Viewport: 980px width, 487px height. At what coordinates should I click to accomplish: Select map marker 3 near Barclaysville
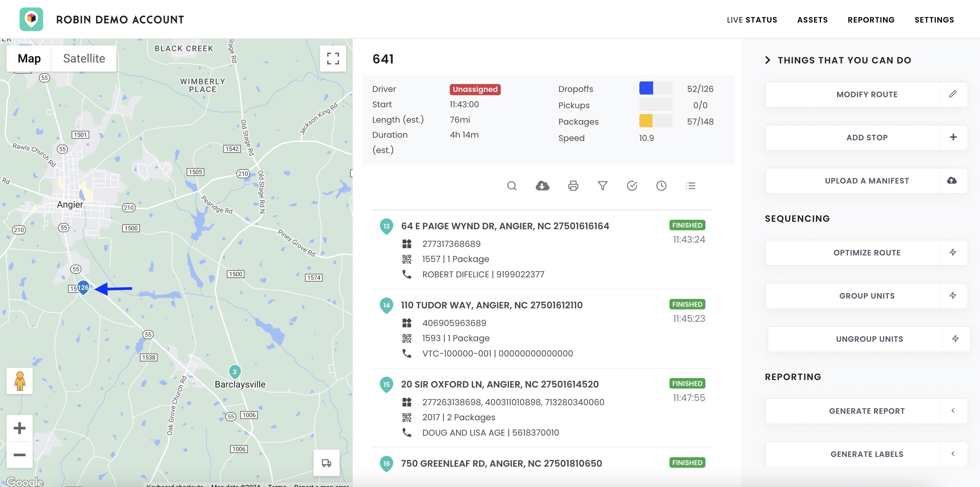tap(234, 372)
